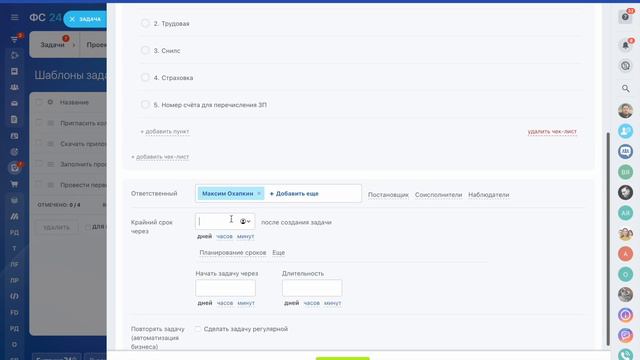Click the УДАЛИТЬ button in templates list
Viewport: 640px width, 360px height.
(56, 227)
